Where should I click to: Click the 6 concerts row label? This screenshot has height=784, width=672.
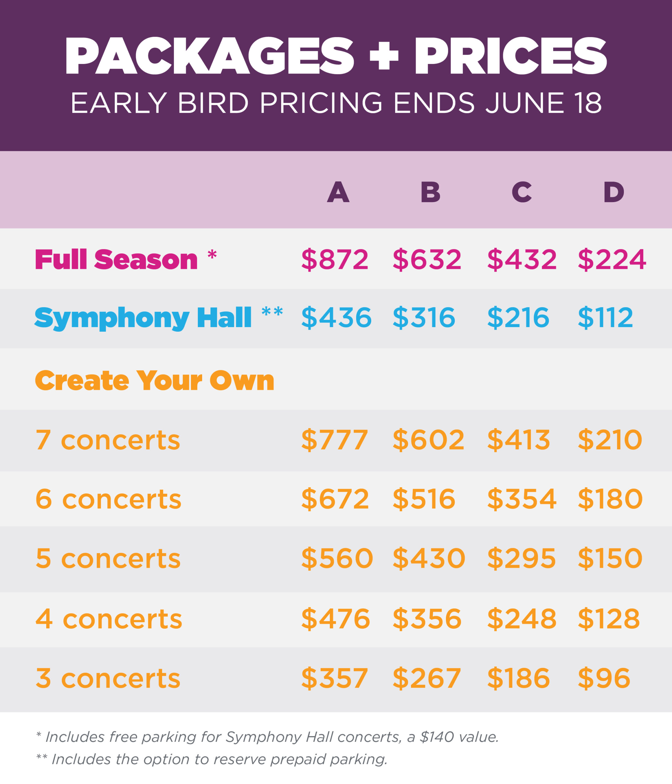108,499
